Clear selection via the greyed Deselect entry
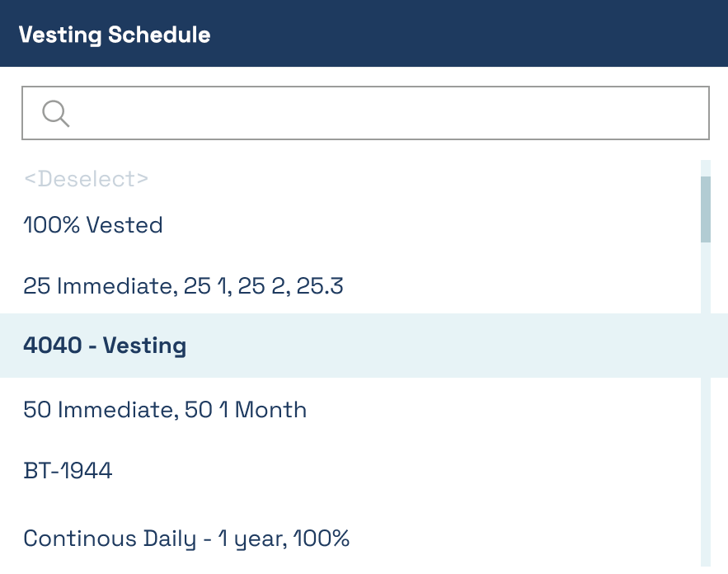The height and width of the screenshot is (574, 728). 86,179
